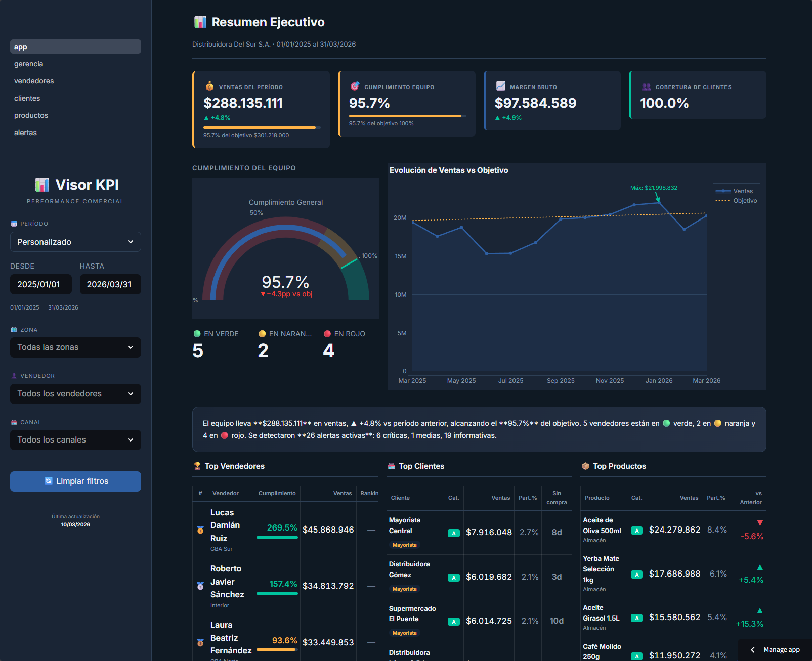The height and width of the screenshot is (661, 812).
Task: Click the HASTA date field 2026/03/31
Action: click(110, 284)
